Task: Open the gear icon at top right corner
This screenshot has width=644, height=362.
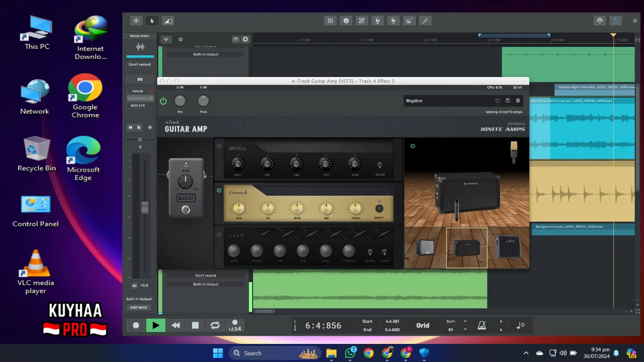Action: pyautogui.click(x=635, y=21)
